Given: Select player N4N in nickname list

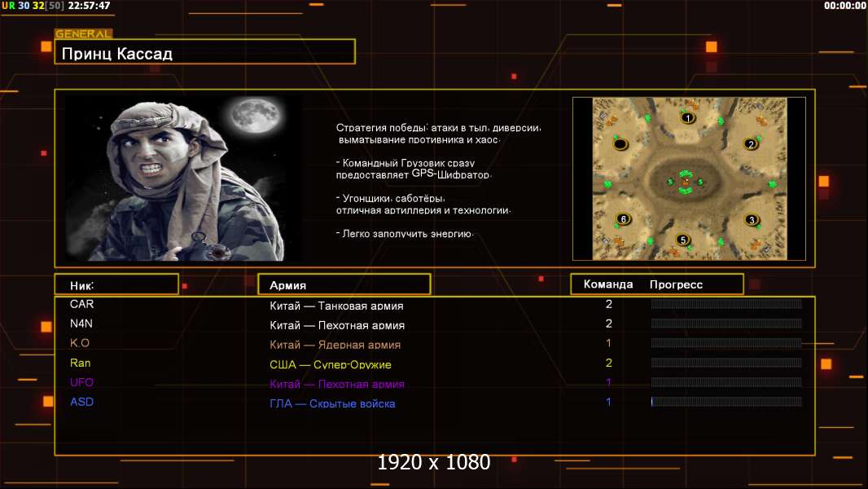Looking at the screenshot, I should click(x=81, y=324).
